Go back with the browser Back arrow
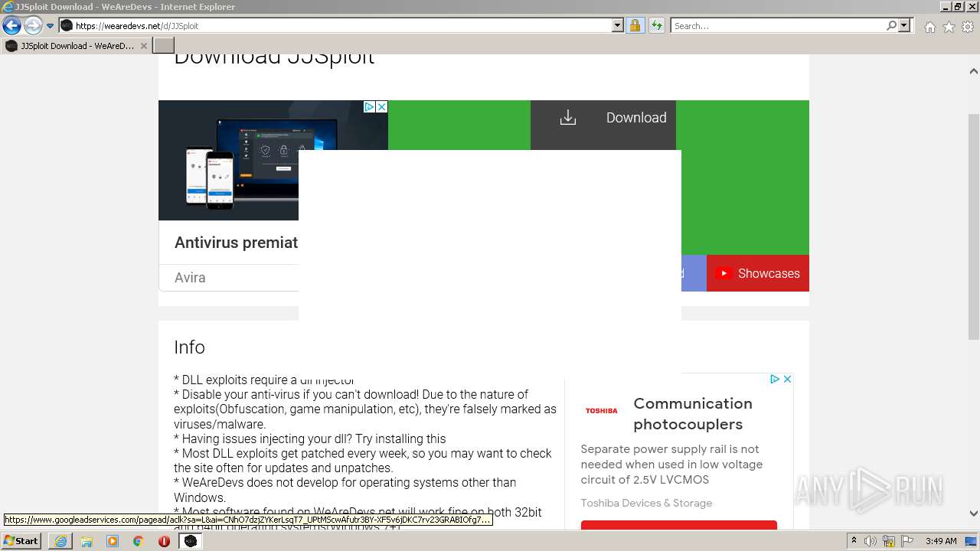The width and height of the screenshot is (980, 551). tap(11, 26)
